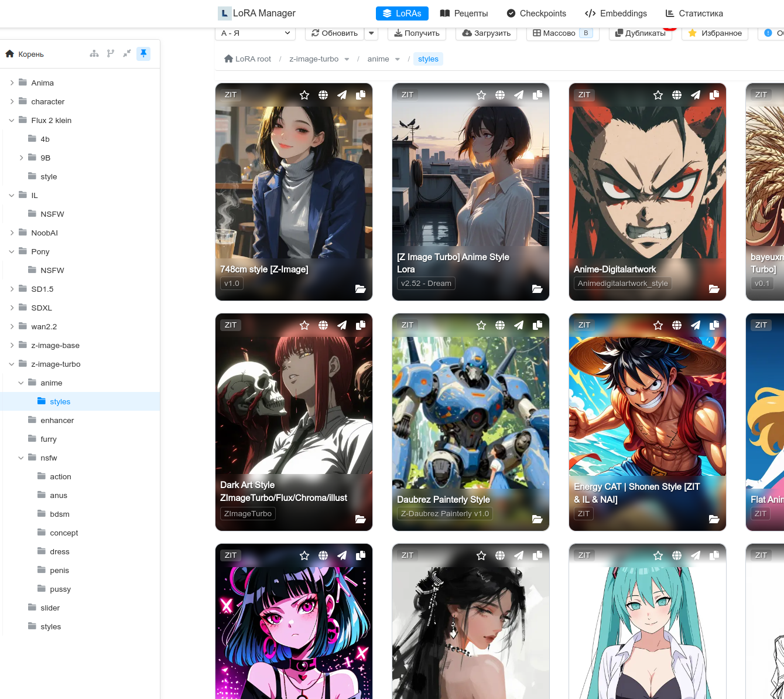Toggle the Избранное favorites filter
This screenshot has width=784, height=699.
click(x=715, y=33)
